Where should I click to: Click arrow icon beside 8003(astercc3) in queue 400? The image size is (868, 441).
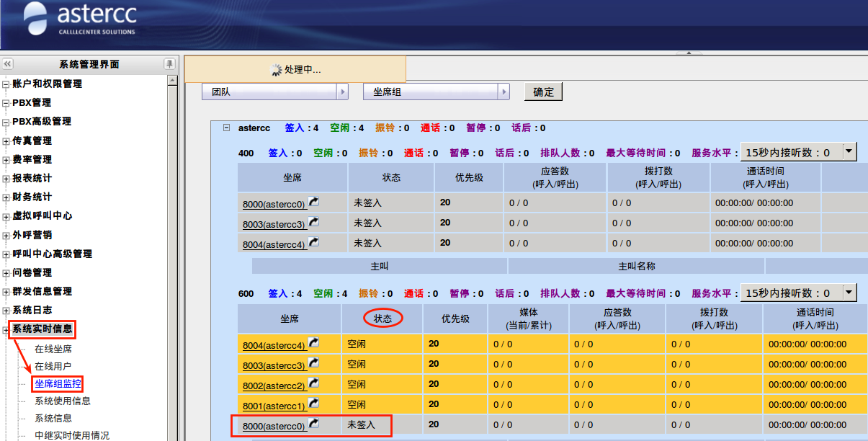point(313,222)
